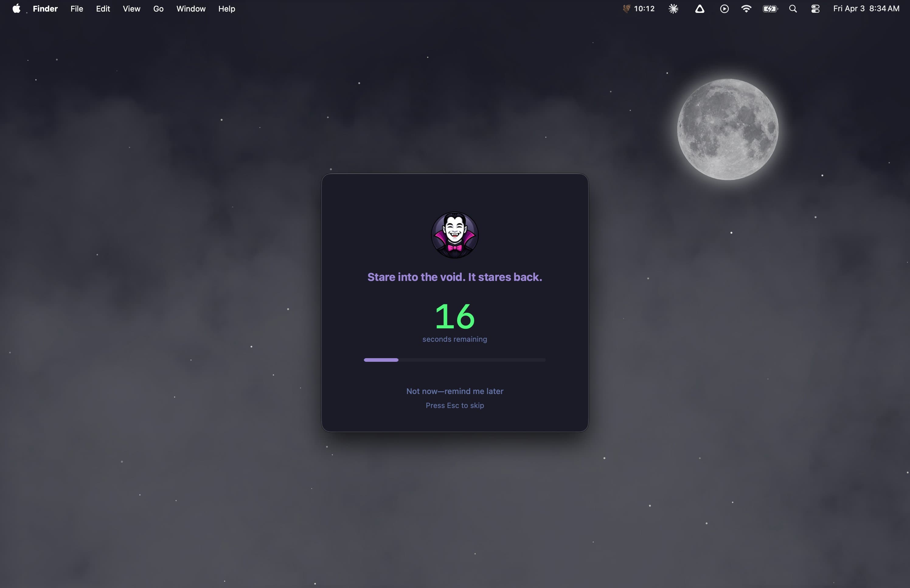Open Control Center toggles icon

tap(815, 9)
